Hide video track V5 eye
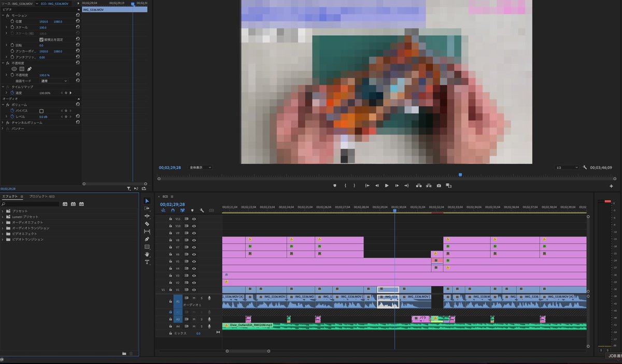This screenshot has width=622, height=364. click(194, 261)
